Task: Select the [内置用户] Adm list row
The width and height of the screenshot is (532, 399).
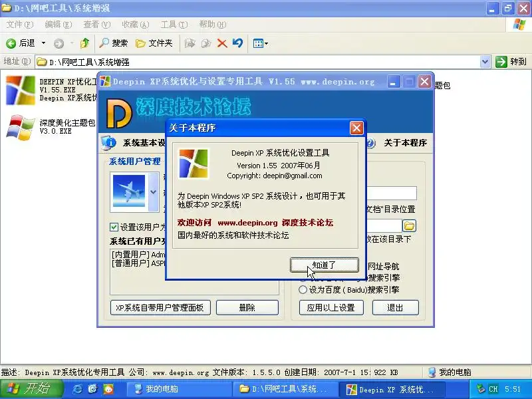Action: [x=138, y=255]
